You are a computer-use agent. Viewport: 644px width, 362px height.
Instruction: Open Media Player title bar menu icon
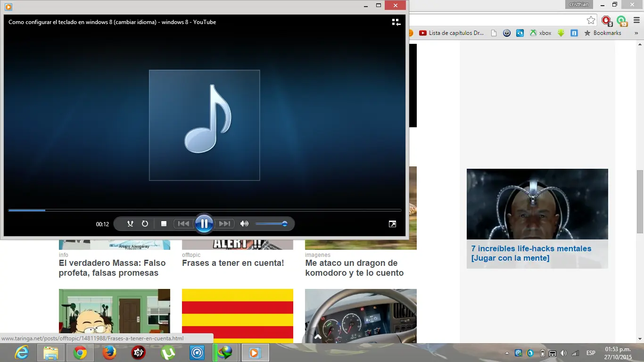click(x=8, y=7)
